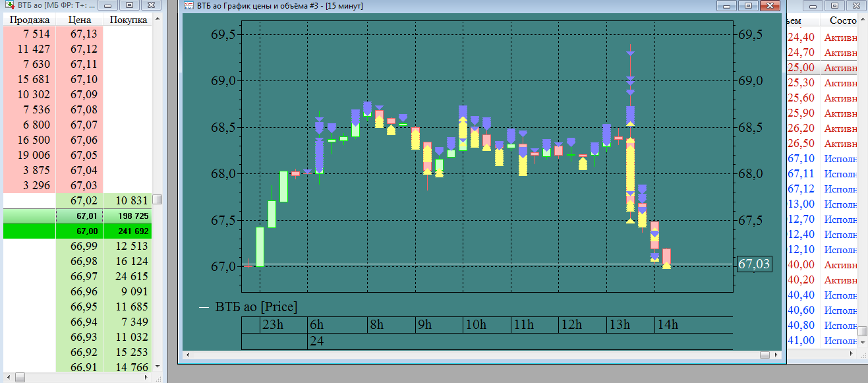Viewport: 868px width, 383px height.
Task: Select value 26,50 in the orders table
Action: pyautogui.click(x=801, y=144)
